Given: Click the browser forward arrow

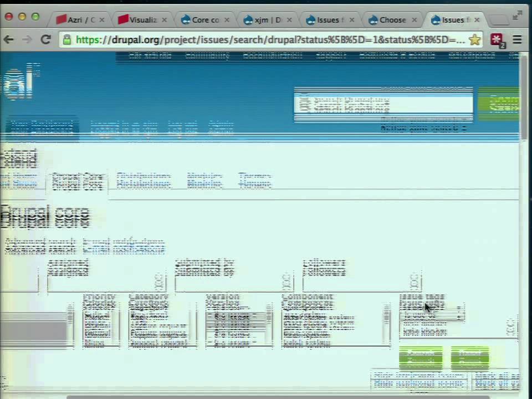Looking at the screenshot, I should tap(27, 40).
